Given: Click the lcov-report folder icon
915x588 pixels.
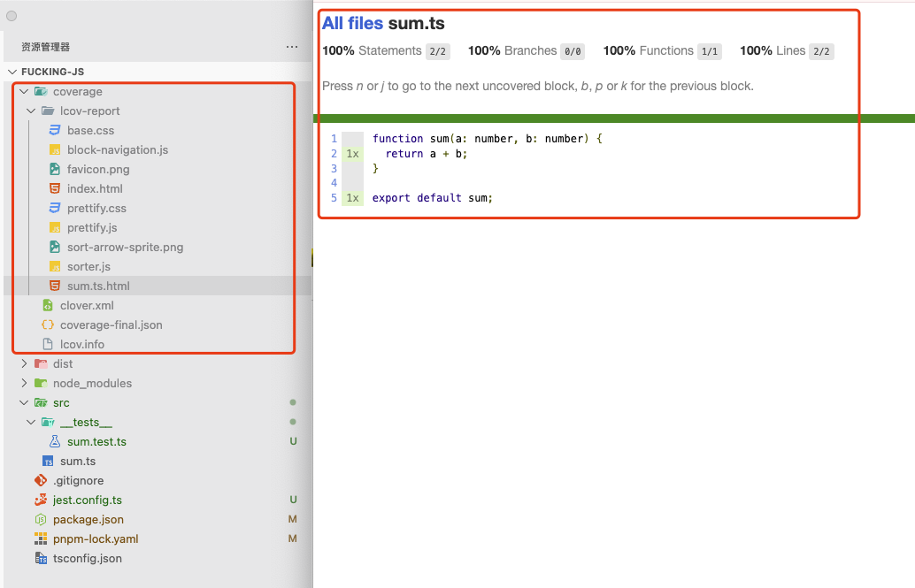Looking at the screenshot, I should pyautogui.click(x=48, y=111).
